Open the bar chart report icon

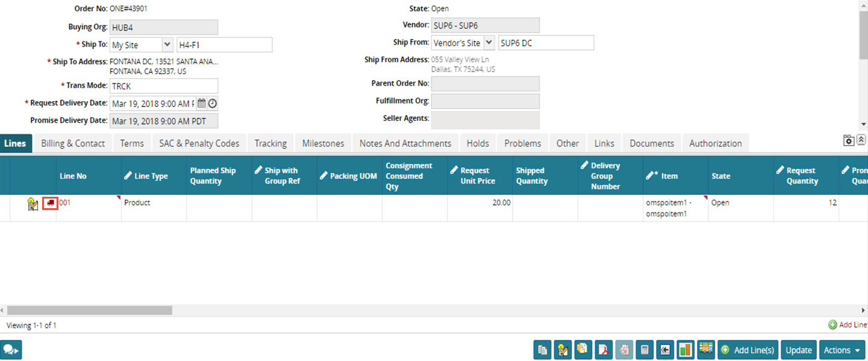coord(685,350)
